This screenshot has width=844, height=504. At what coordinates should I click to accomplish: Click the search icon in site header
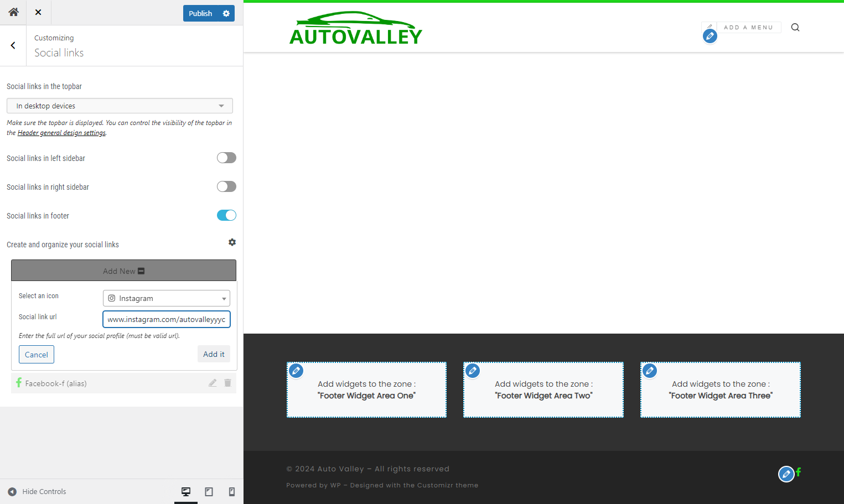tap(795, 27)
